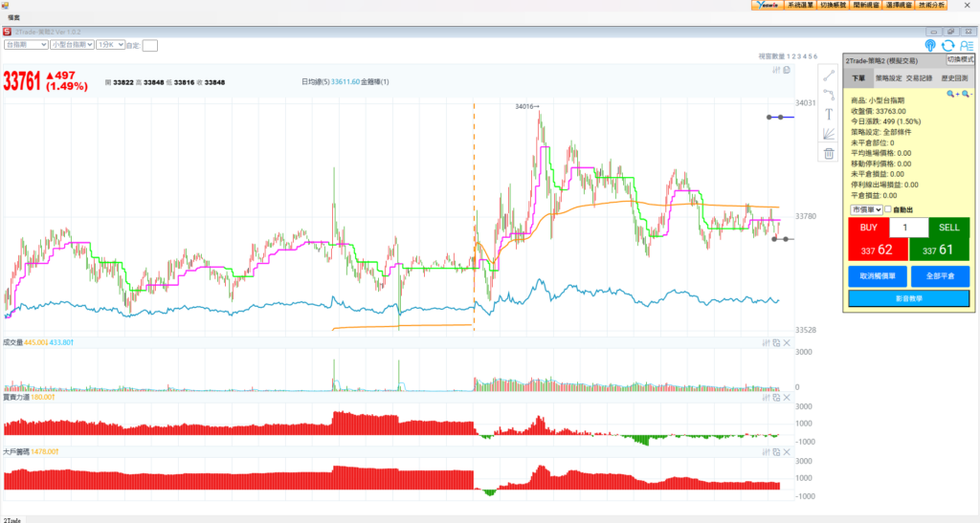
Task: Click the order quantity input field
Action: coord(908,228)
